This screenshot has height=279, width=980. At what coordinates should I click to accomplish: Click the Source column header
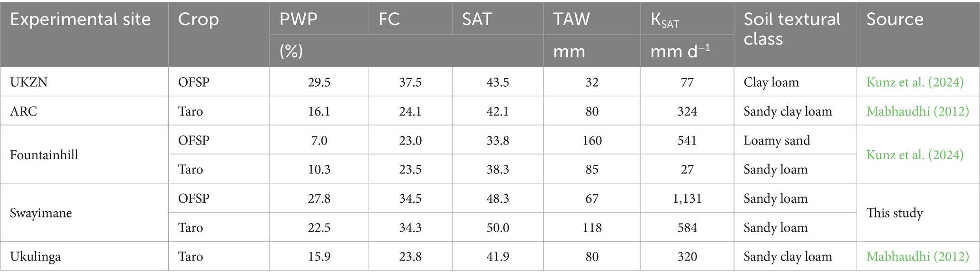point(895,19)
